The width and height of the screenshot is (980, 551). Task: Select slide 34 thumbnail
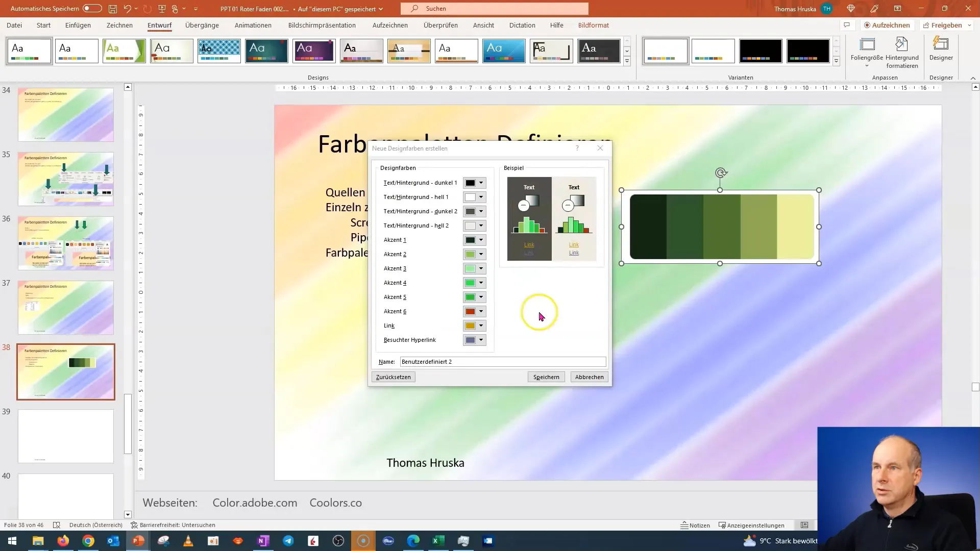tap(66, 114)
